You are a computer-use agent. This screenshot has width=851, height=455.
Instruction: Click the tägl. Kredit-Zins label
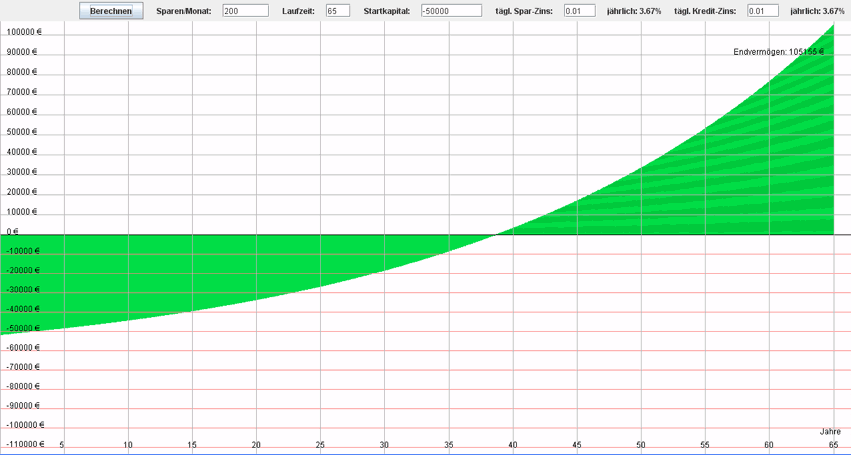[711, 11]
